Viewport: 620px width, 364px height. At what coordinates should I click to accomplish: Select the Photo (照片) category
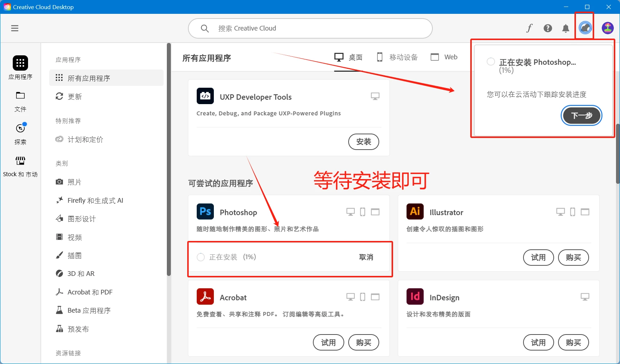click(106, 182)
